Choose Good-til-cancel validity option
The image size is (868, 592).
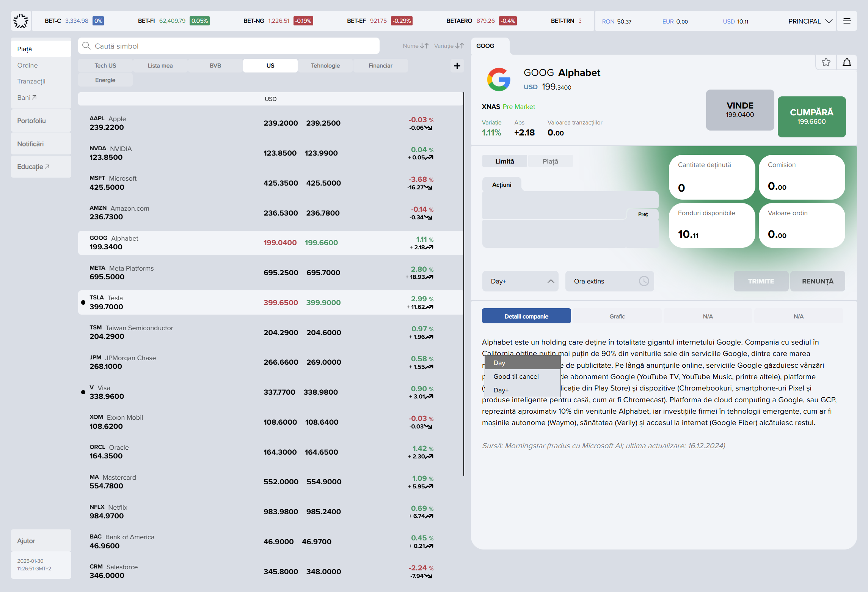(x=523, y=376)
